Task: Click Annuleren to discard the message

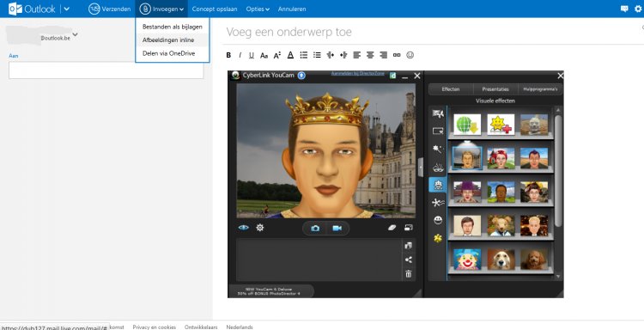Action: [x=292, y=9]
